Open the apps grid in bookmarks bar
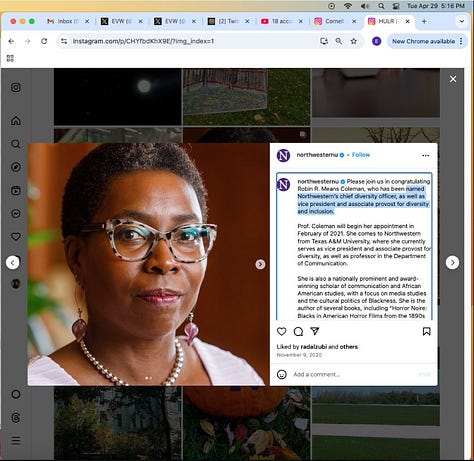Viewport: 474px width, 461px height. 10,58
